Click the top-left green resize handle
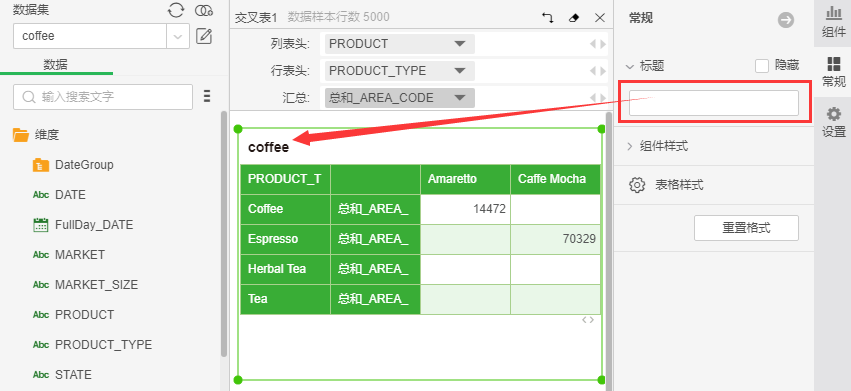Image resolution: width=851 pixels, height=391 pixels. [237, 129]
